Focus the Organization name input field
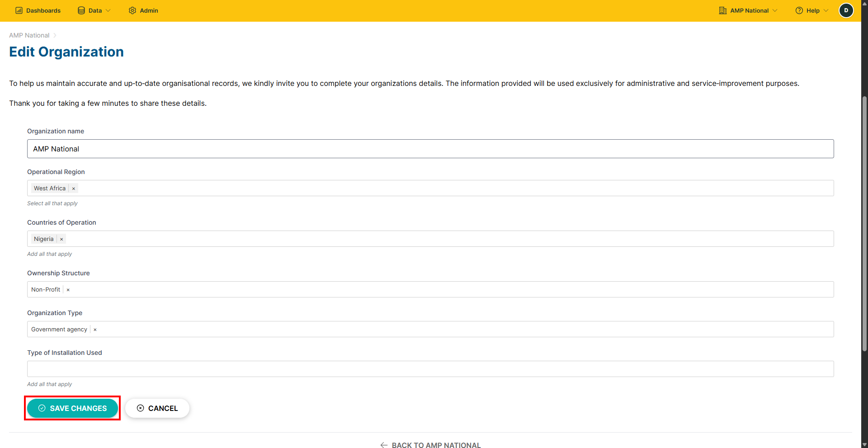This screenshot has width=868, height=448. click(x=430, y=149)
